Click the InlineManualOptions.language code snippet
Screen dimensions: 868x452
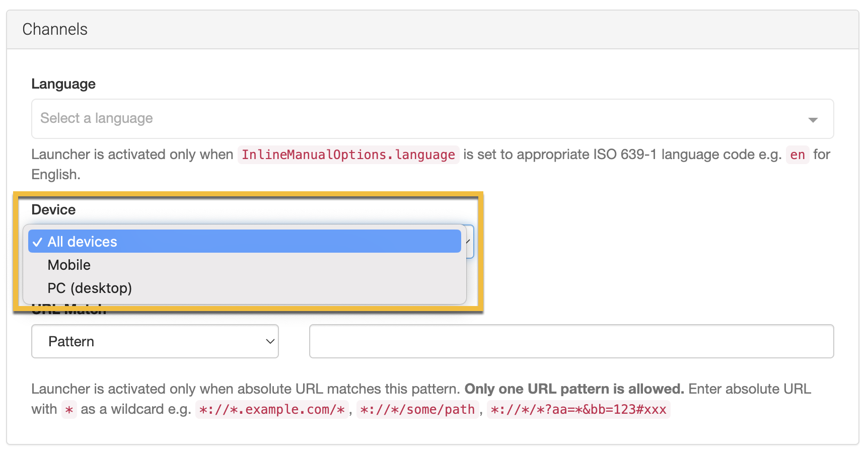point(348,155)
